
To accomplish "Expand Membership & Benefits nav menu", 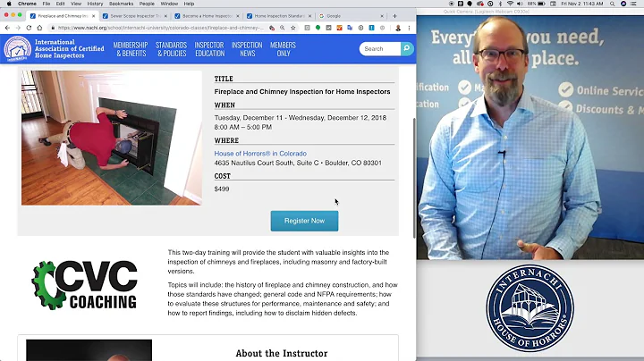I will tap(131, 49).
